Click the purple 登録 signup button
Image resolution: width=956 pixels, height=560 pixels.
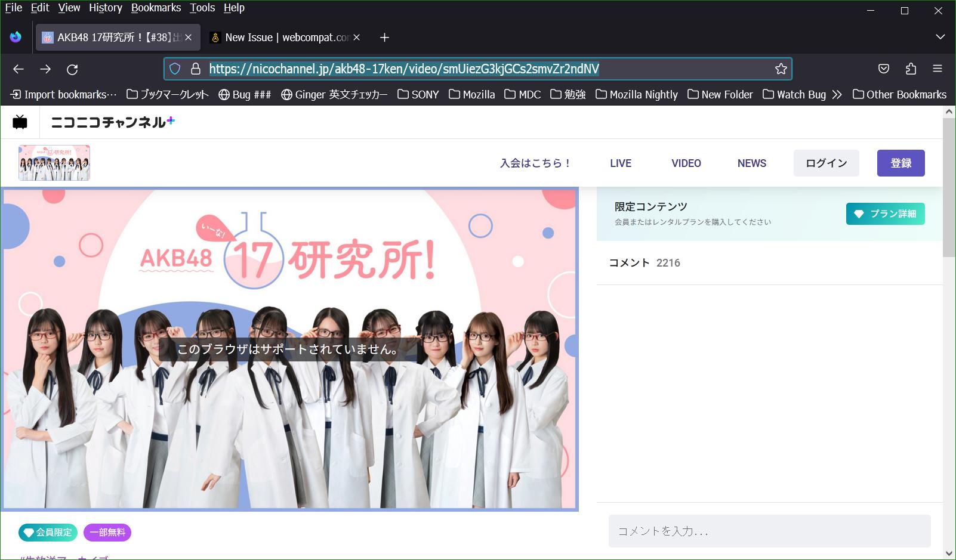(x=901, y=163)
